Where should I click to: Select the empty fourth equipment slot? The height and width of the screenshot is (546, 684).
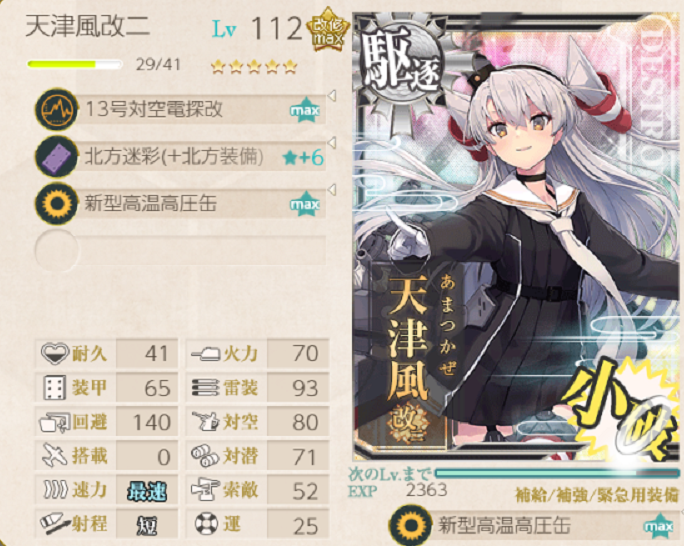pos(181,250)
